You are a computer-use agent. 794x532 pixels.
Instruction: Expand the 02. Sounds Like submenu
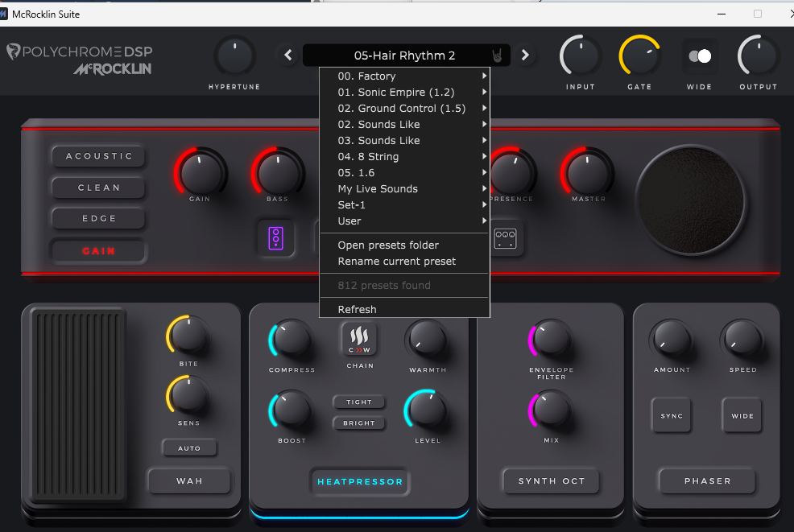click(404, 125)
